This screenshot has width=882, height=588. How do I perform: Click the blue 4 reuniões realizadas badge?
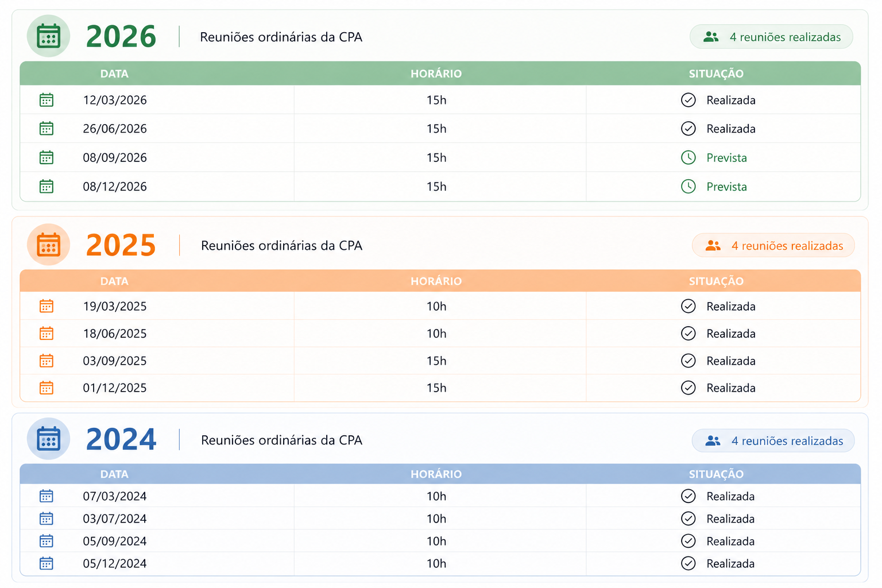[773, 441]
